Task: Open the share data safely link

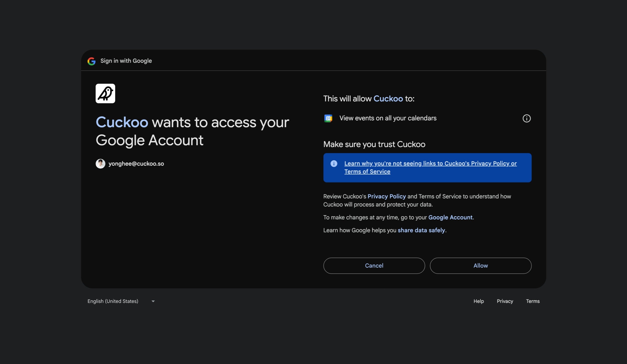Action: tap(421, 230)
